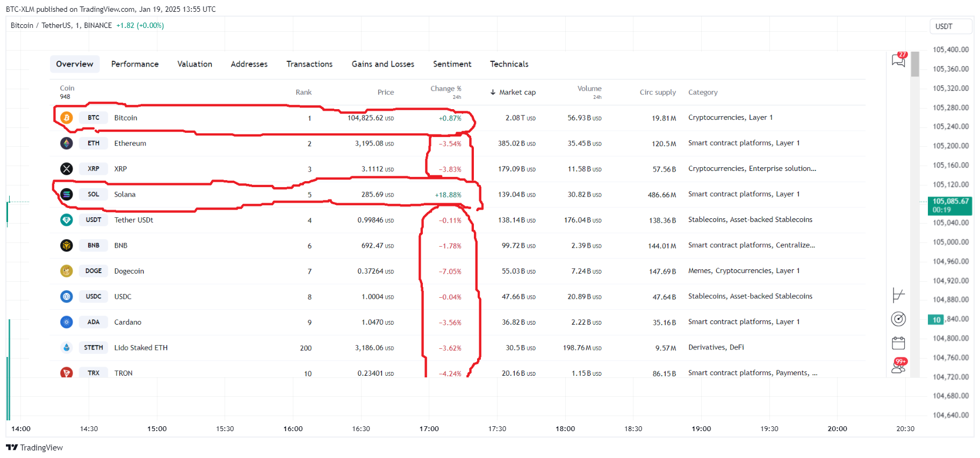Open the Lido Staked ETH coin name

[141, 348]
